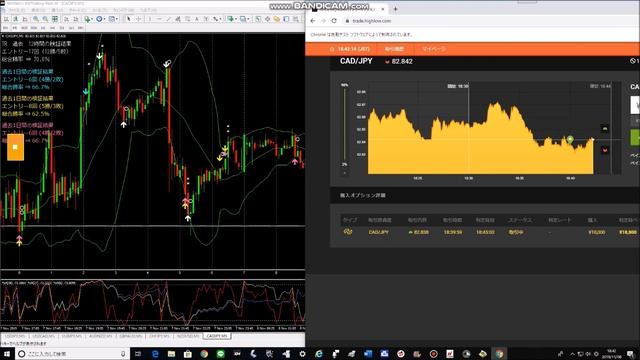This screenshot has width=640, height=360.
Task: Expand the arrows objects dropdown in MT4 toolbar
Action: click(x=220, y=19)
